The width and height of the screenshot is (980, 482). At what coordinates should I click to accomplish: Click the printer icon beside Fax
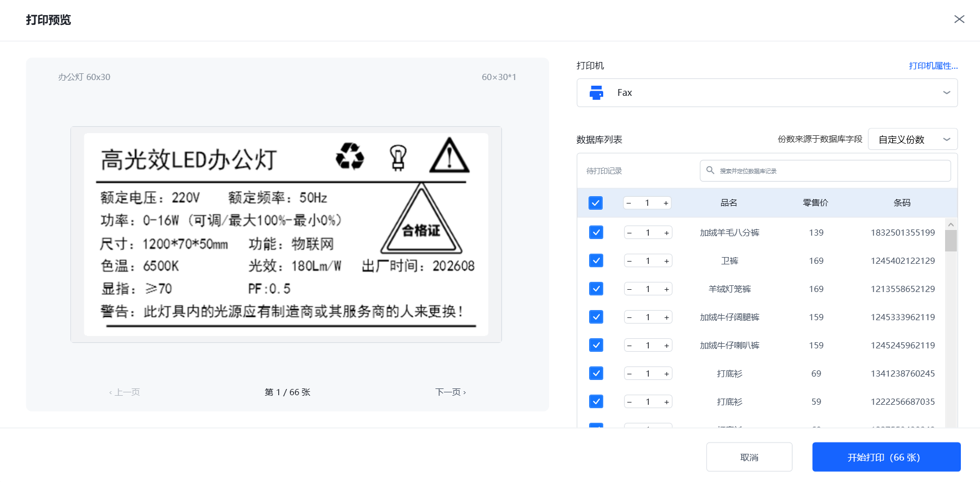coord(596,92)
